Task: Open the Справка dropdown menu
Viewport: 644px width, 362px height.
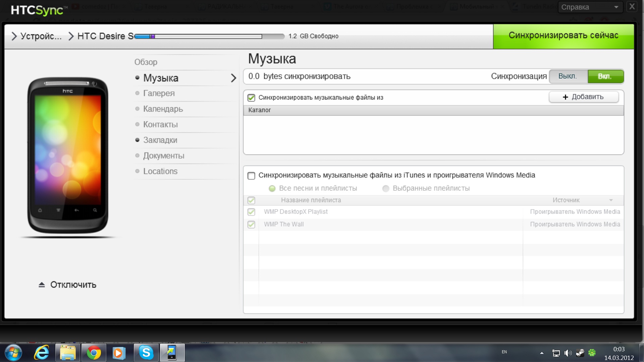Action: tap(590, 7)
